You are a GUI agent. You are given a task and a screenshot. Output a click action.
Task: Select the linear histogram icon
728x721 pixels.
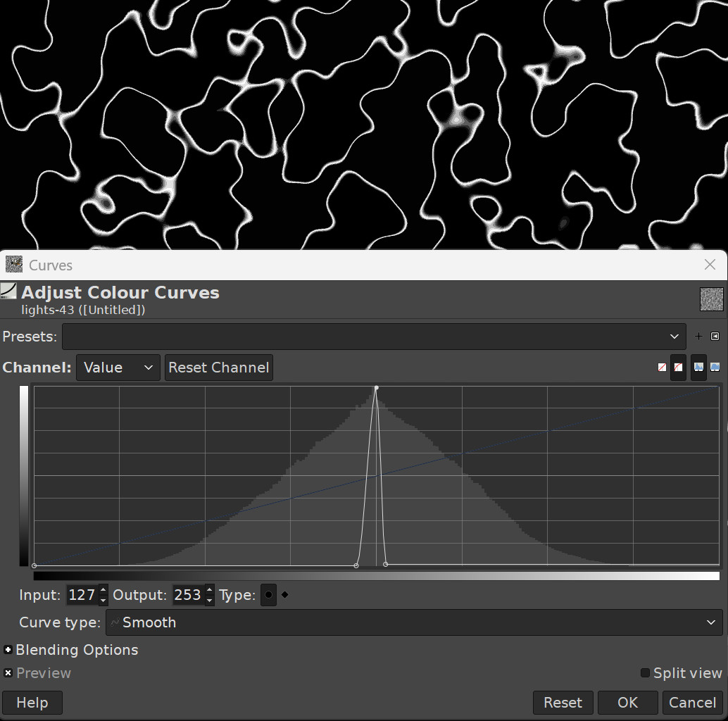[698, 368]
